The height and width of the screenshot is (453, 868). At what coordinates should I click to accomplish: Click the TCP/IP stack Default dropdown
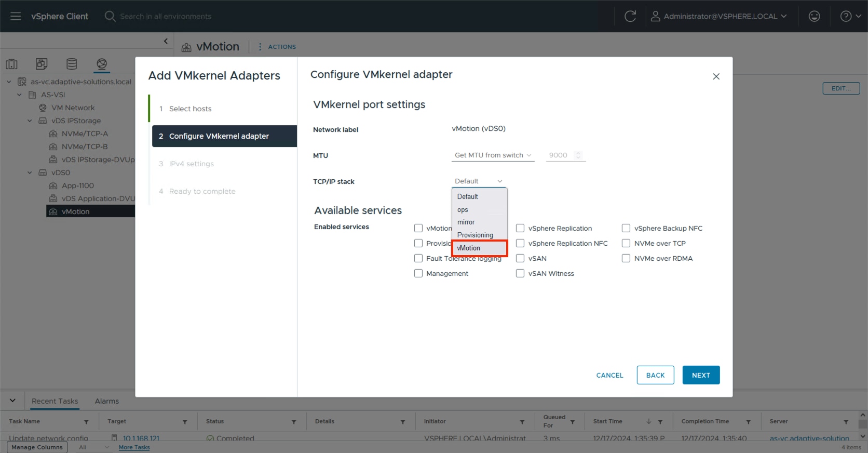(479, 181)
